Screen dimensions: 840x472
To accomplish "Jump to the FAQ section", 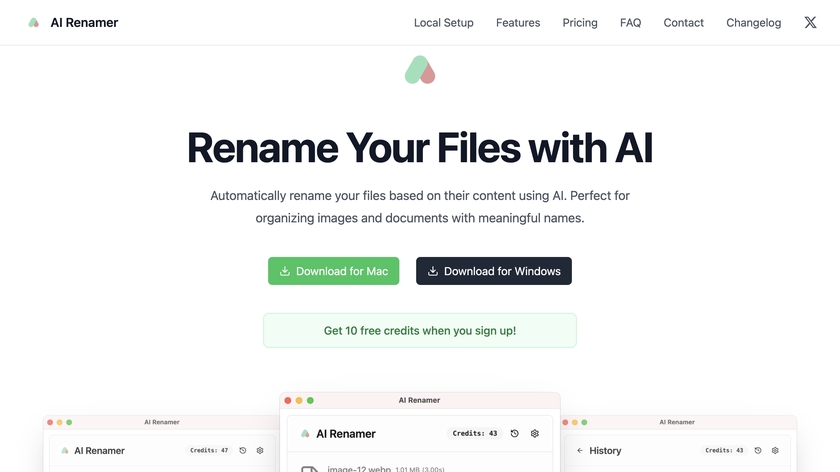I will click(x=631, y=23).
